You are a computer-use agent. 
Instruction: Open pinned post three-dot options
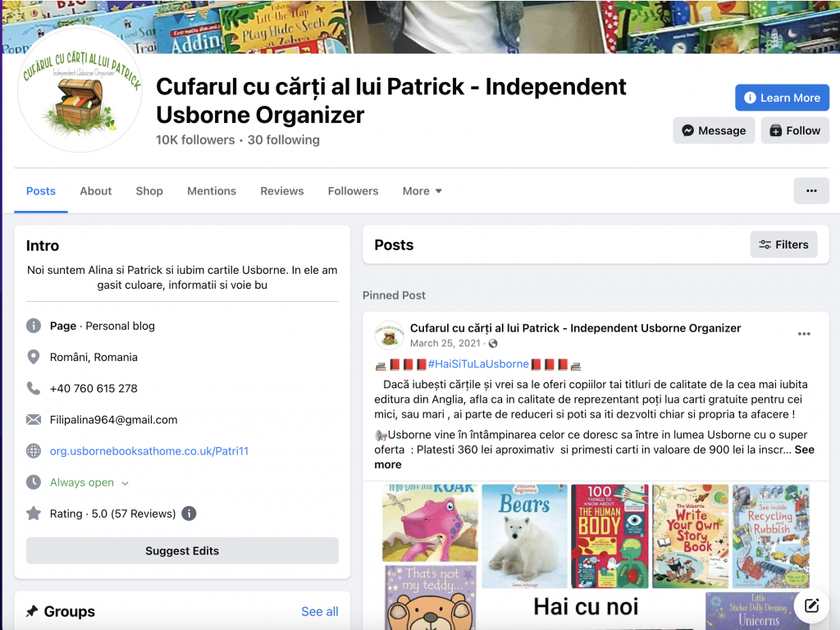coord(804,334)
